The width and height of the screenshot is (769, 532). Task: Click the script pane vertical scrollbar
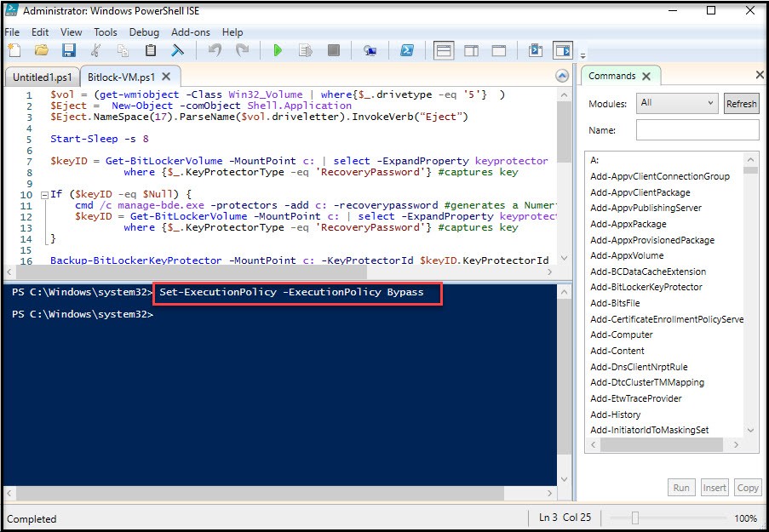[x=564, y=133]
